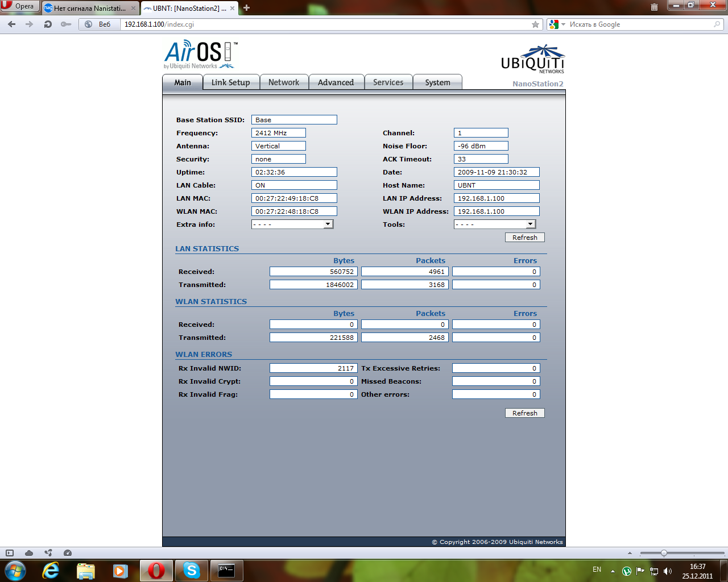Go forward with the browser Forward arrow
Viewport: 728px width, 582px height.
(x=30, y=24)
